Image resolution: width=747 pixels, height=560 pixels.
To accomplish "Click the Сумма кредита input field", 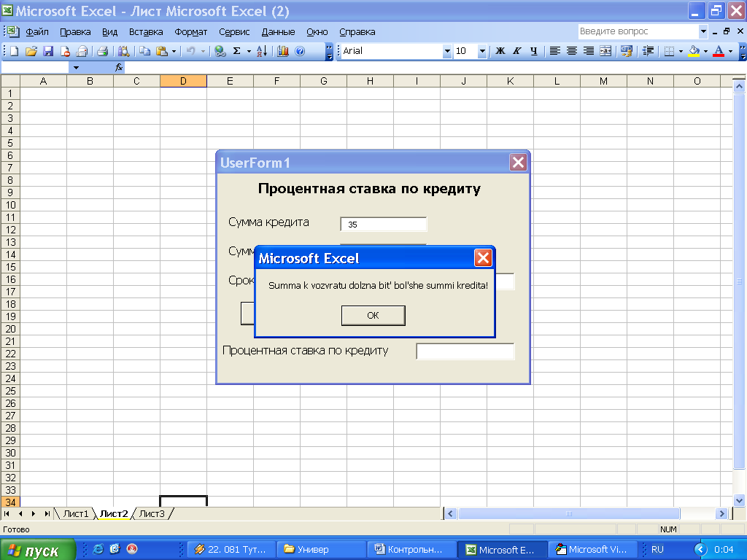I will click(x=384, y=224).
